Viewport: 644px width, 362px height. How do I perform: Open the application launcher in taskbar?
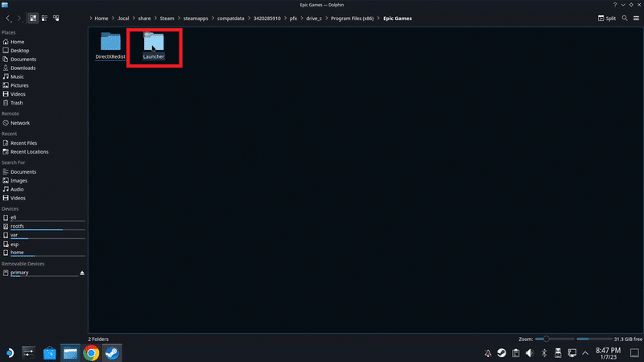(x=10, y=353)
